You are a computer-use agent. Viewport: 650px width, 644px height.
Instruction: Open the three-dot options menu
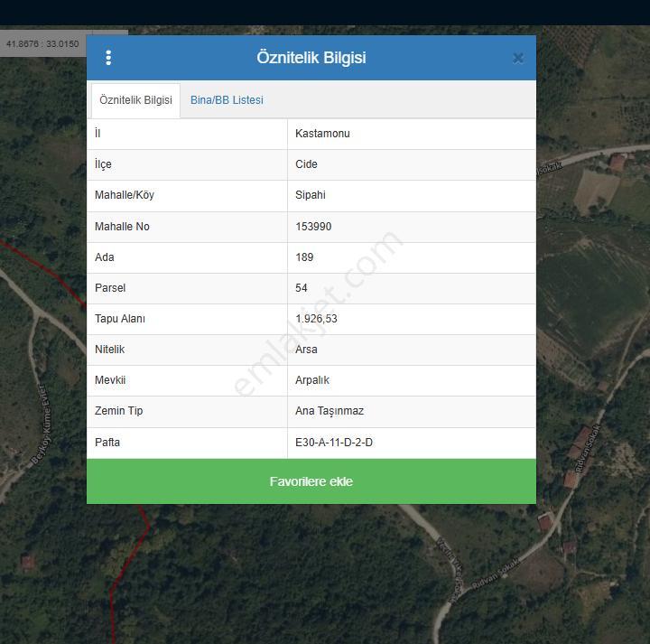coord(108,58)
